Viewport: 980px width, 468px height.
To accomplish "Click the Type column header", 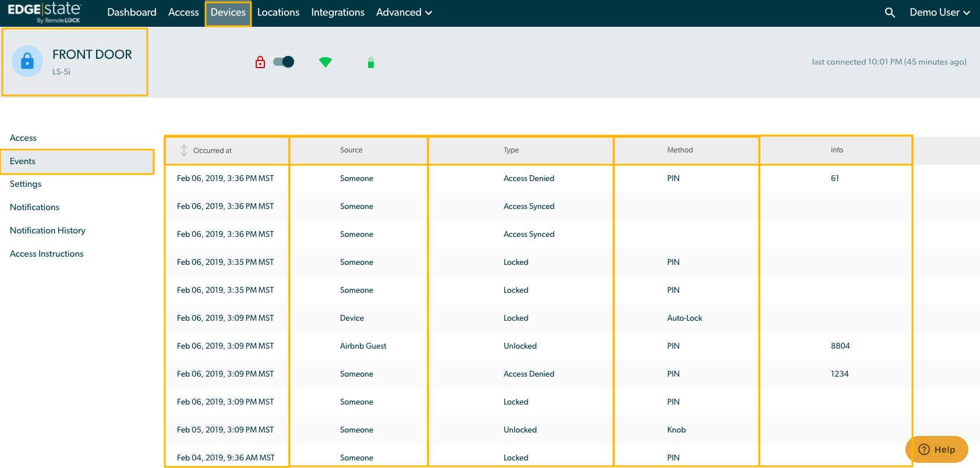I will (x=511, y=150).
